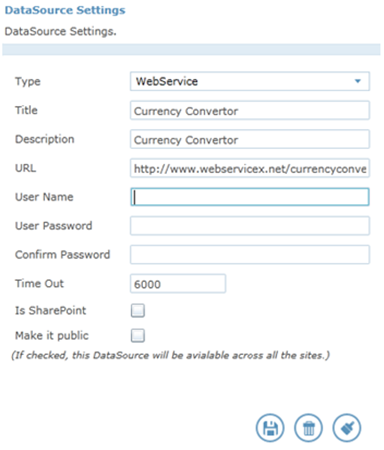Place cursor in the URL field
The image size is (384, 450).
pos(250,168)
